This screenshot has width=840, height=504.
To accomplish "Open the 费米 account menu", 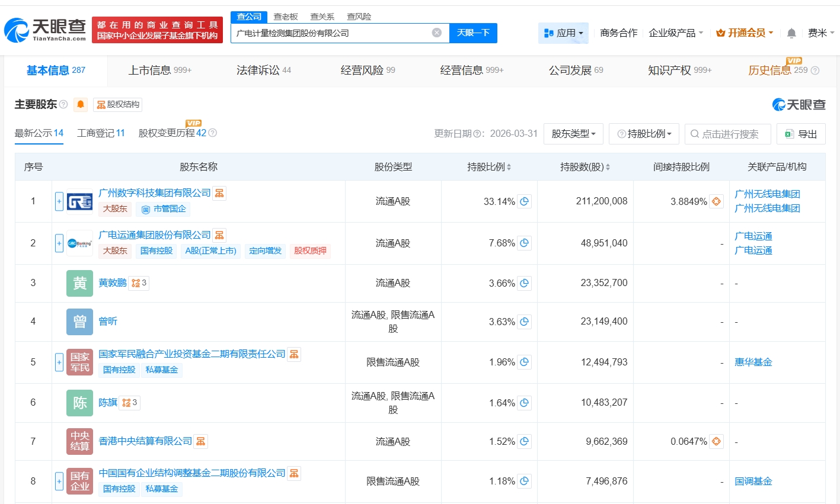I will pyautogui.click(x=821, y=33).
